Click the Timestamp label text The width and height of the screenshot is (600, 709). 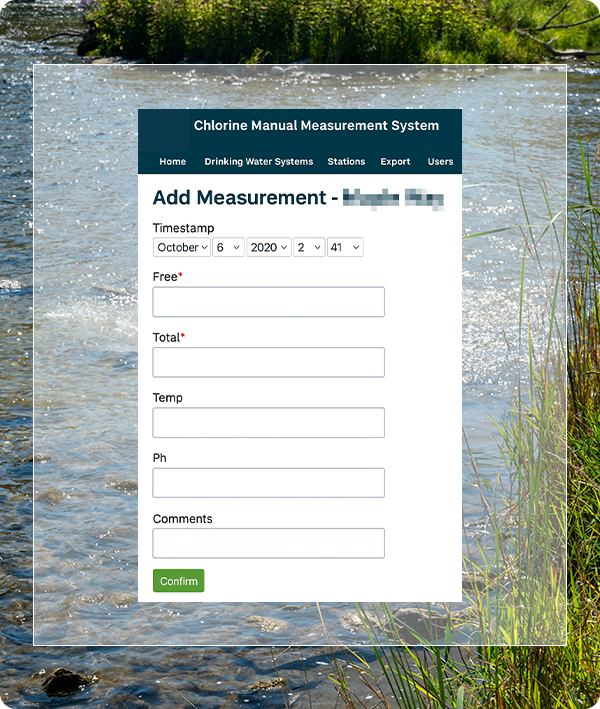point(183,228)
